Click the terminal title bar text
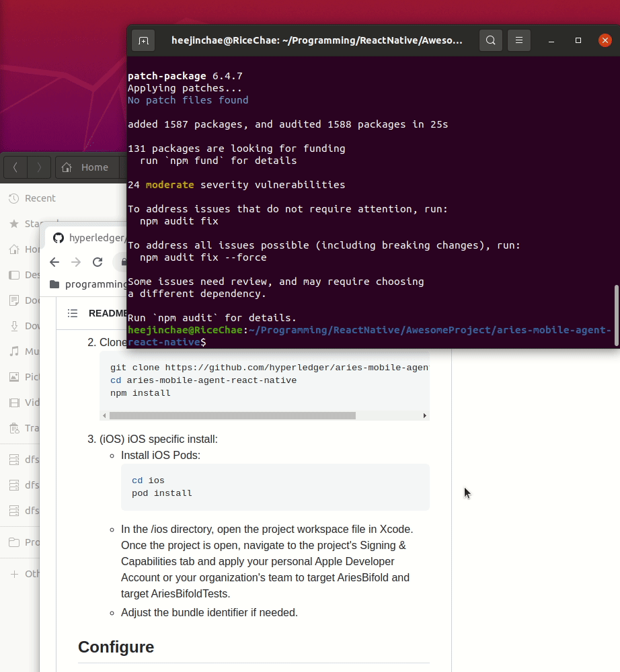This screenshot has width=620, height=672. pos(317,40)
